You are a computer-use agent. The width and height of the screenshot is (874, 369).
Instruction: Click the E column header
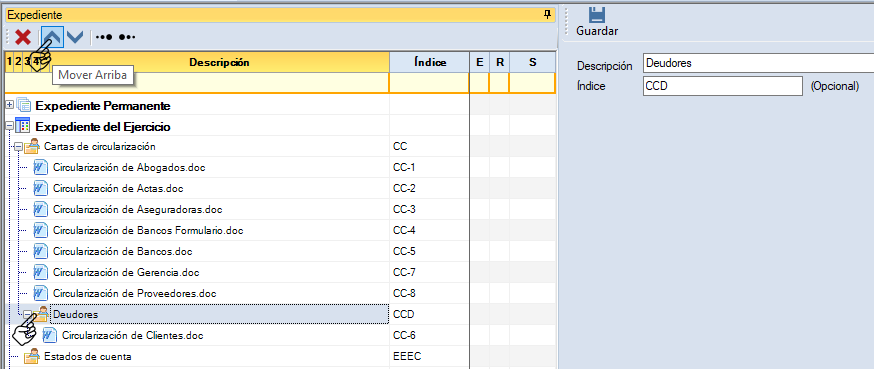tap(479, 62)
